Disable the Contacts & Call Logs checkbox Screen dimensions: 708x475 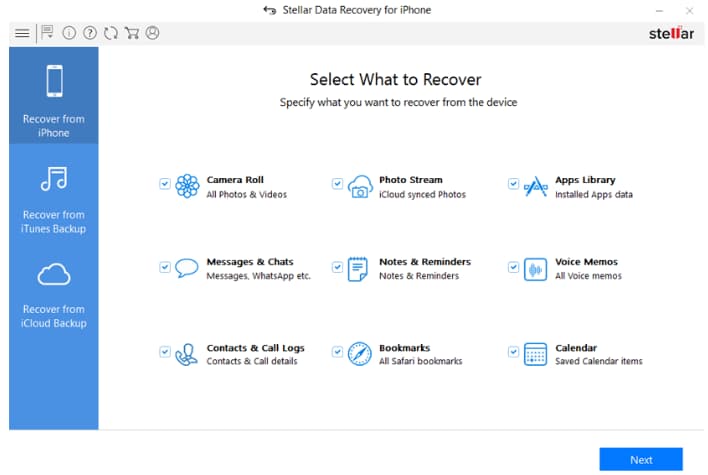pos(165,352)
